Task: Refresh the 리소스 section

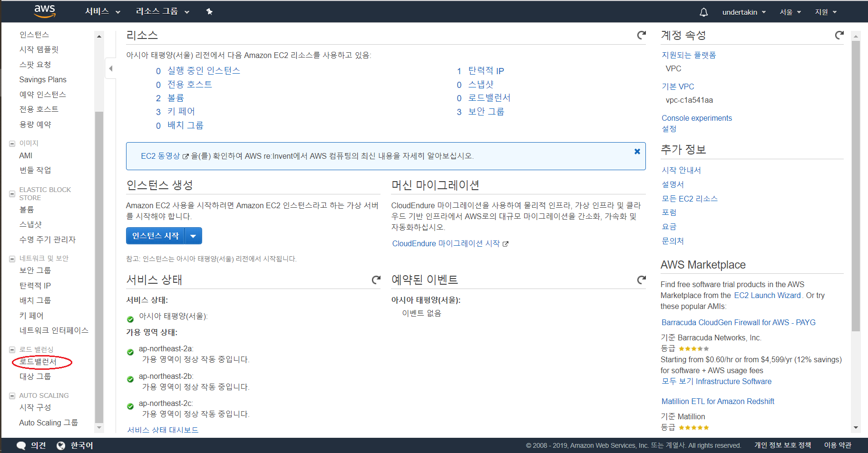Action: click(641, 35)
